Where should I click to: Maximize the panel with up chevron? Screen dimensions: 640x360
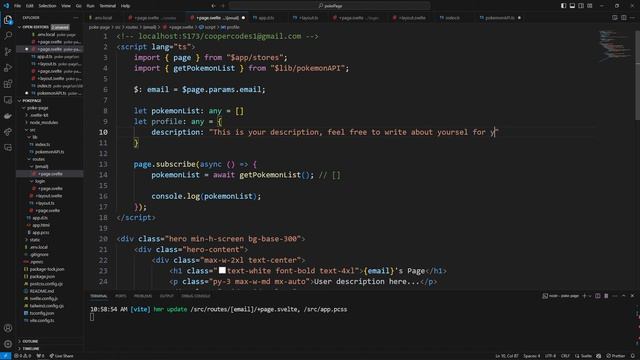point(624,296)
